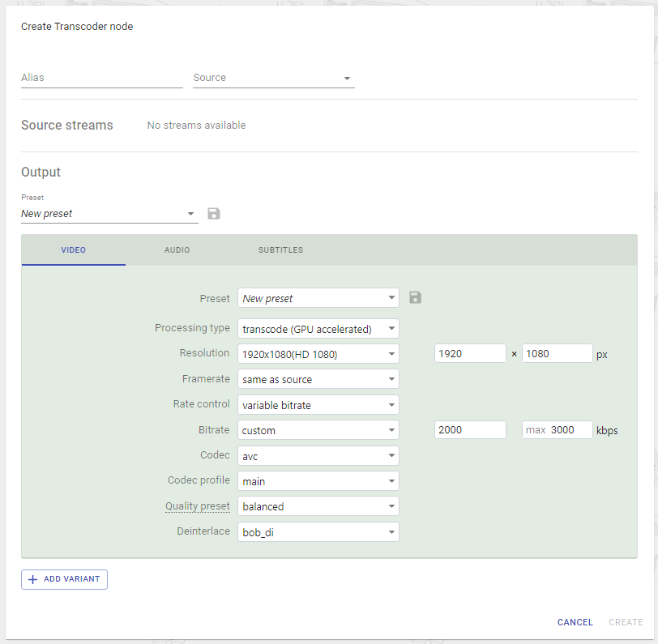Expand the Codec dropdown showing avc
658x644 pixels.
tap(318, 455)
